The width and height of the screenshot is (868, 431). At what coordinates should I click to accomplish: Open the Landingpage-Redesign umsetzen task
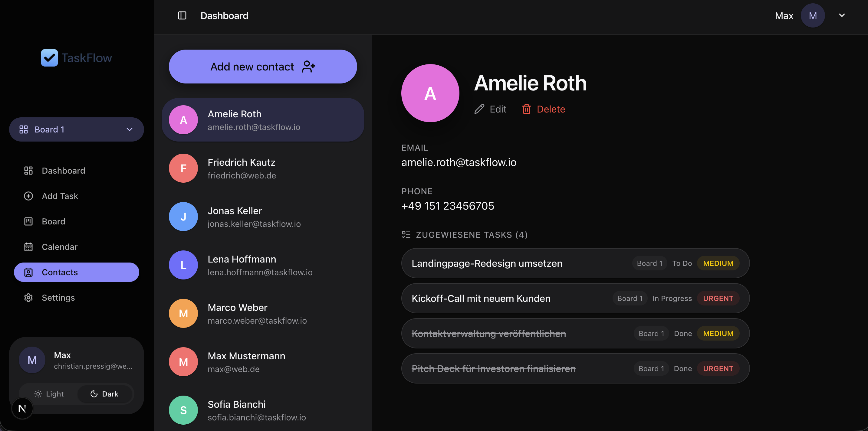pos(575,263)
